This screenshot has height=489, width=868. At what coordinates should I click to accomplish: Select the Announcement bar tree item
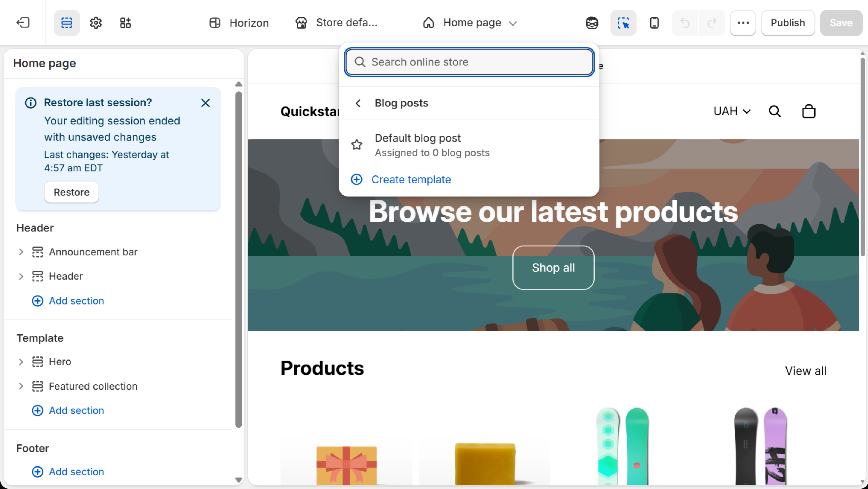point(93,252)
